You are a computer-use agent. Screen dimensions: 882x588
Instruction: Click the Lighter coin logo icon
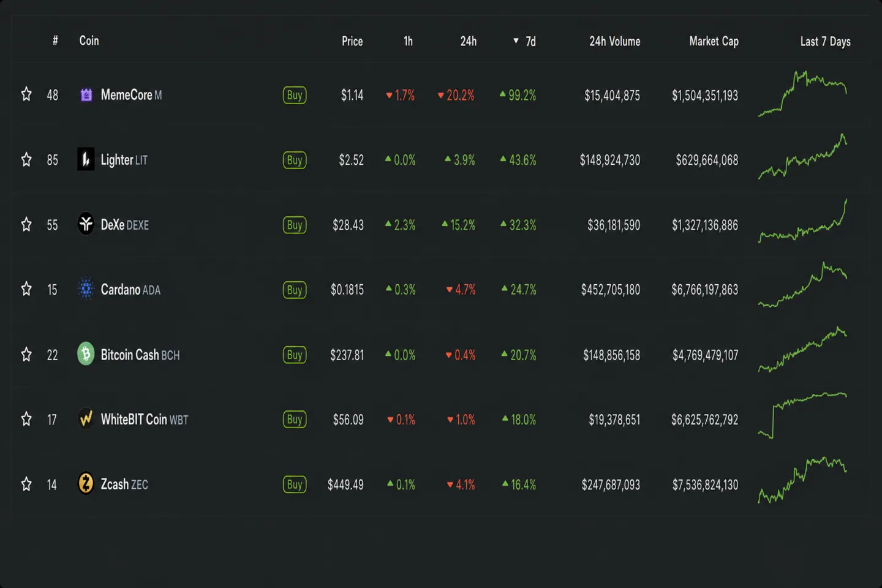(x=86, y=159)
